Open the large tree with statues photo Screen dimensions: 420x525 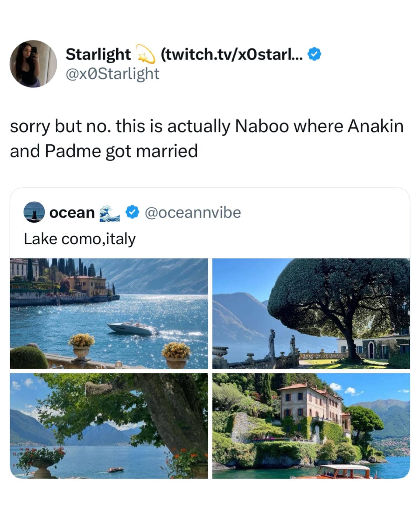tap(311, 314)
